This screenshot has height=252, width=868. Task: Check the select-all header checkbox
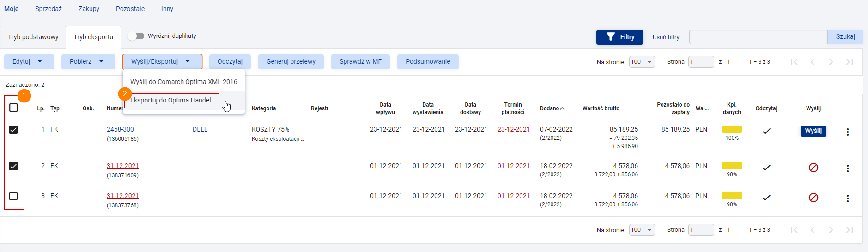13,108
